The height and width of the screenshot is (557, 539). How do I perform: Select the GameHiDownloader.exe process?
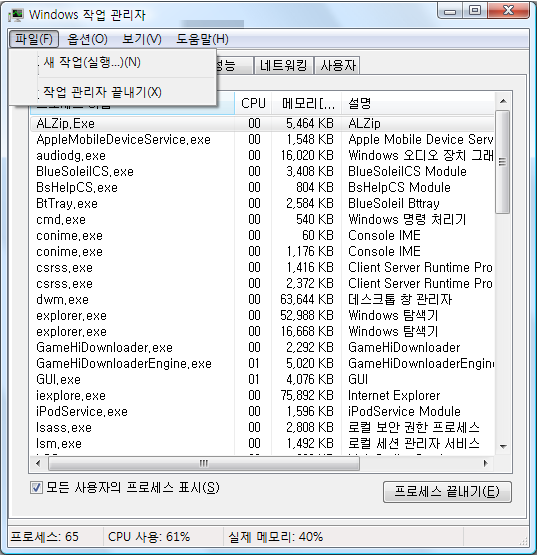point(262,347)
